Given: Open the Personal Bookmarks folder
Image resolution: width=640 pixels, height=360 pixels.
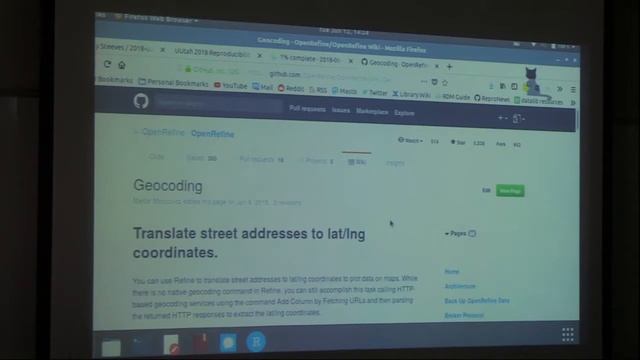Looking at the screenshot, I should pos(173,83).
